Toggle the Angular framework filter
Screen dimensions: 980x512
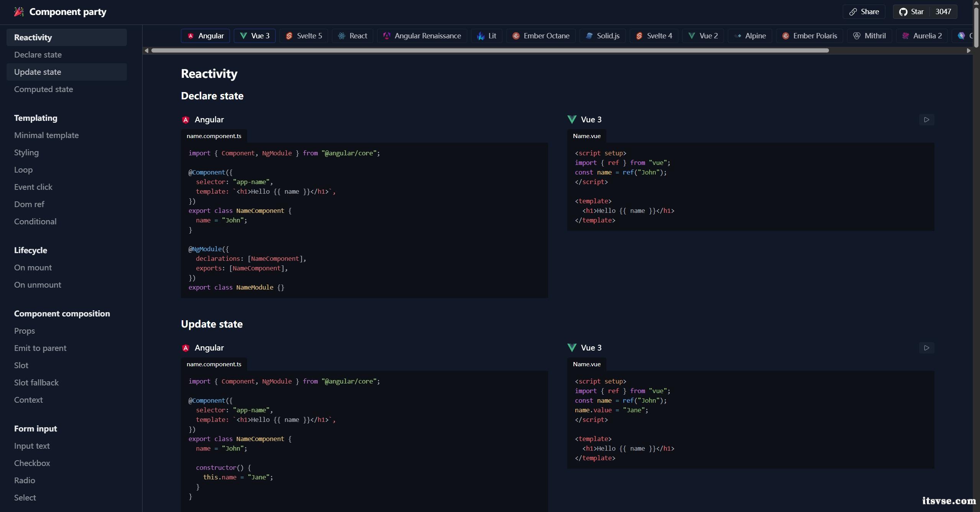click(205, 36)
